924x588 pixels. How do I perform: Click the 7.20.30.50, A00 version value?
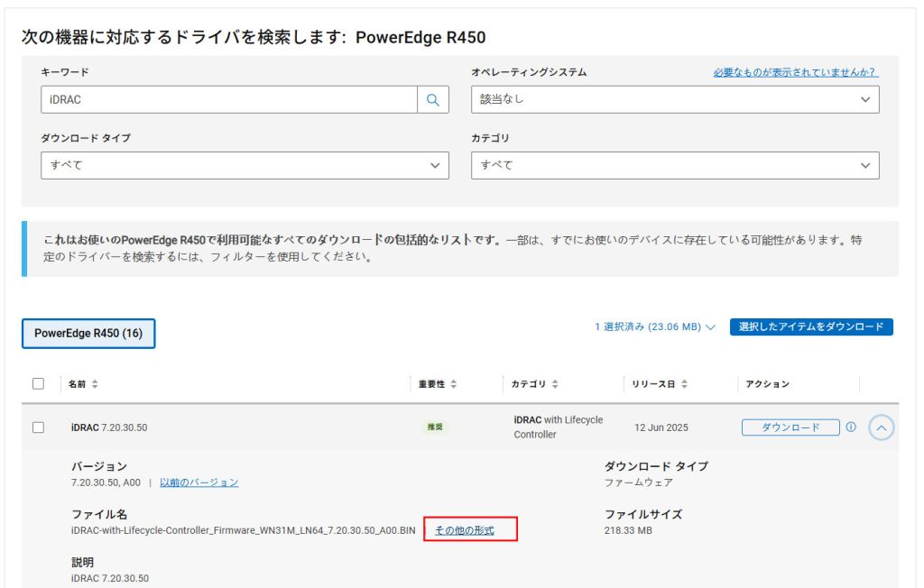106,482
